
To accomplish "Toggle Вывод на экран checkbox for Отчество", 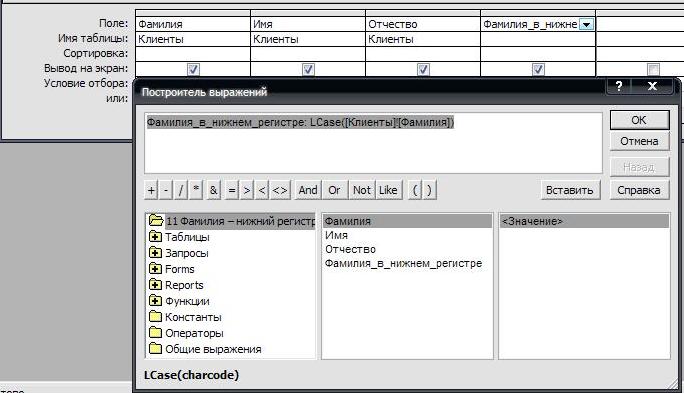I will [423, 69].
